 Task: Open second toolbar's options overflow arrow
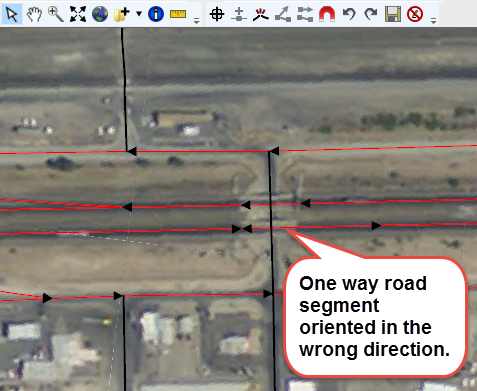point(433,21)
